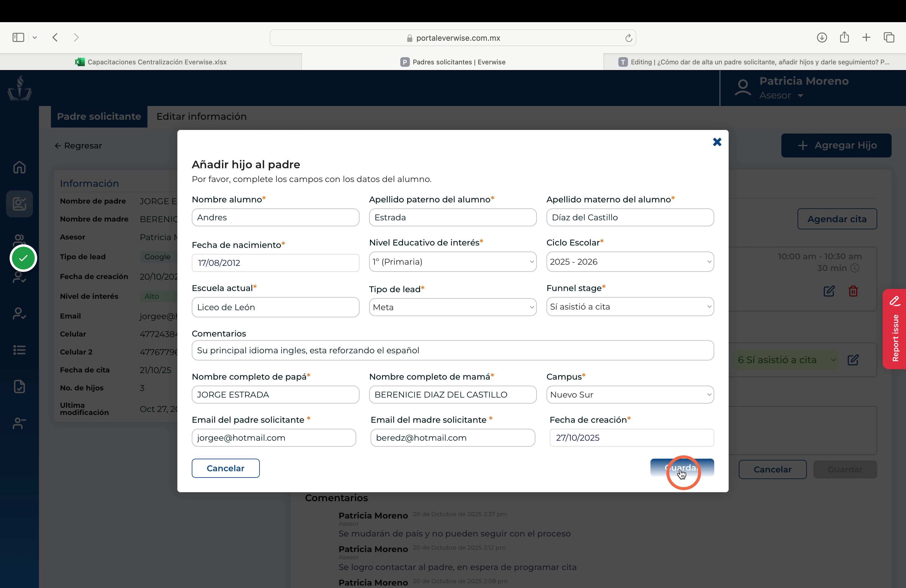Edit funnel stage beside 6 Sí asistió a cita
This screenshot has height=588, width=906.
click(853, 360)
